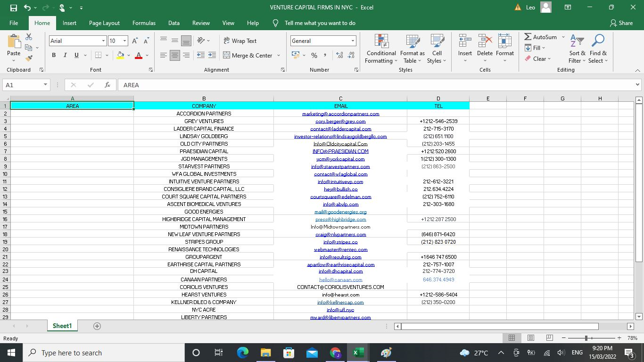Toggle Bold formatting
The height and width of the screenshot is (362, 644).
(54, 55)
